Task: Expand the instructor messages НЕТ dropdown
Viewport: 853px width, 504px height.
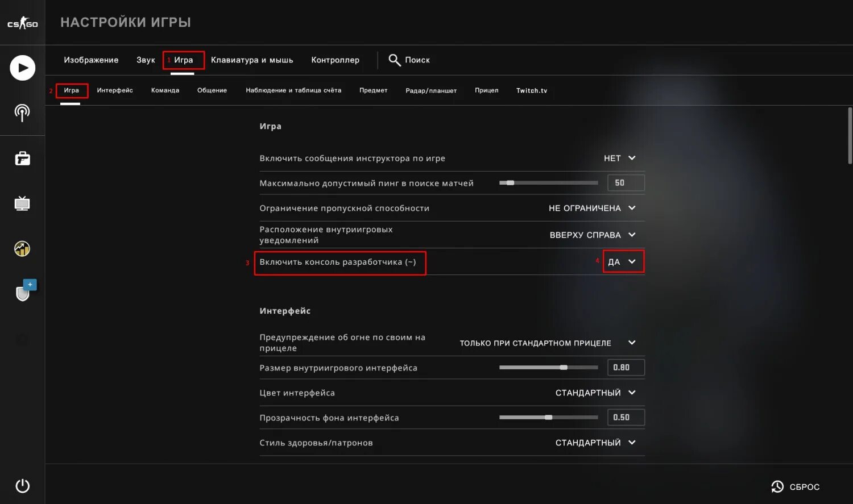Action: 619,158
